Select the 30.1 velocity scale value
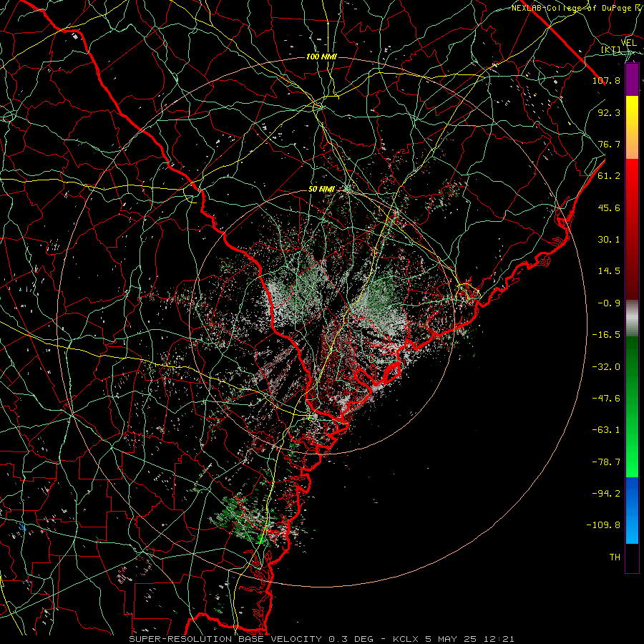Image resolution: width=644 pixels, height=644 pixels. pos(609,240)
